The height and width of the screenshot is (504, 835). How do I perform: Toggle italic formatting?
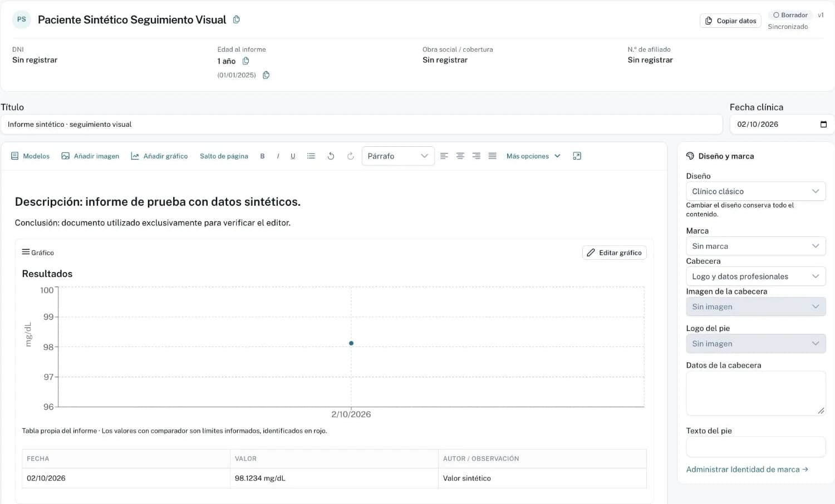278,156
